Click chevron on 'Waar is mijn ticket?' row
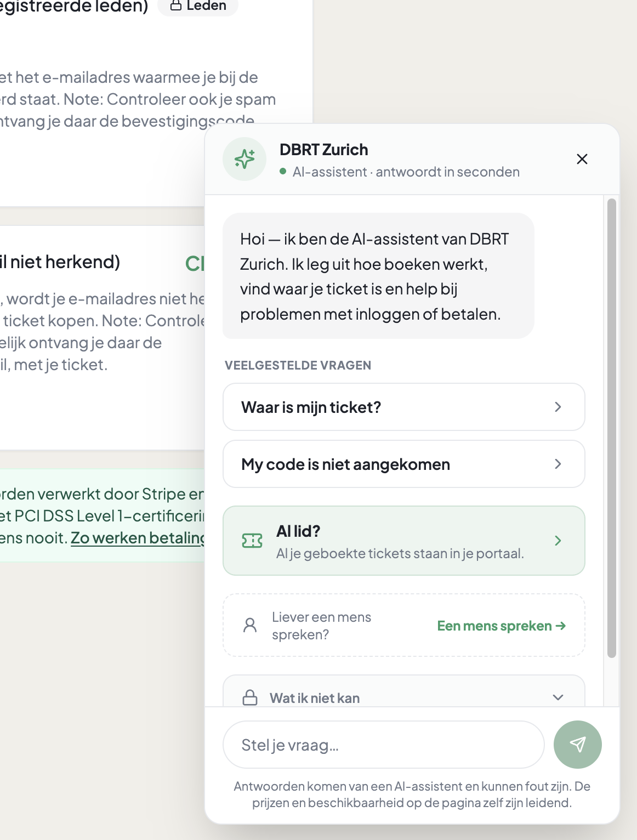This screenshot has width=637, height=840. [558, 407]
